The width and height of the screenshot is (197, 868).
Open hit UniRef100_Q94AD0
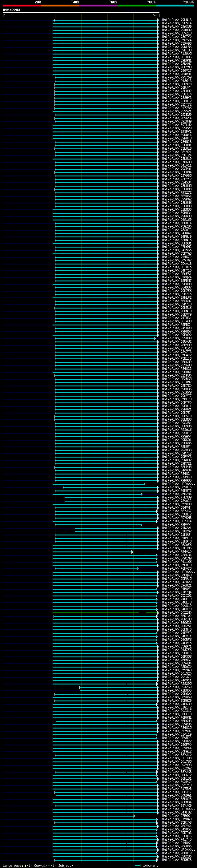pyautogui.click(x=176, y=30)
